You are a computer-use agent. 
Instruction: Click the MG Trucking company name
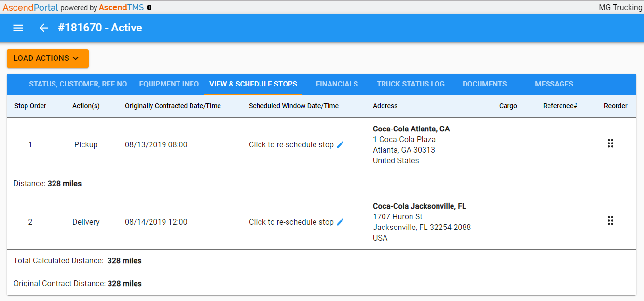620,8
